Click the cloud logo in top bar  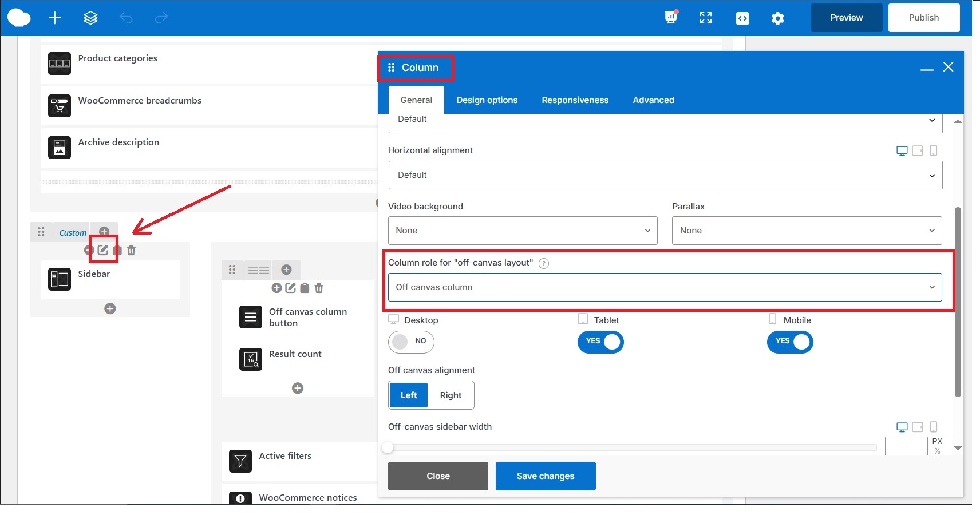(19, 18)
